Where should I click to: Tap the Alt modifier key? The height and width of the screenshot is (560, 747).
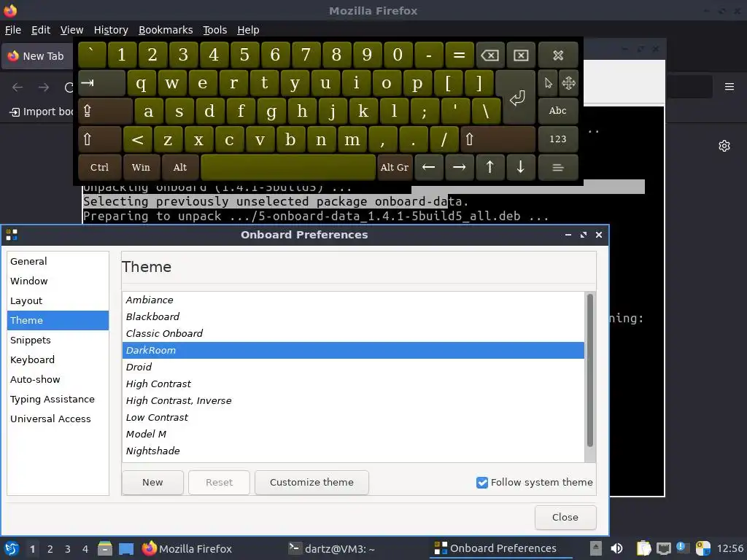click(180, 168)
